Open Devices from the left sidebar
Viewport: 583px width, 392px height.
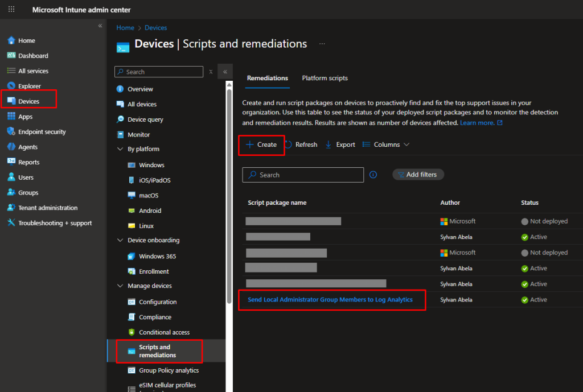(28, 101)
